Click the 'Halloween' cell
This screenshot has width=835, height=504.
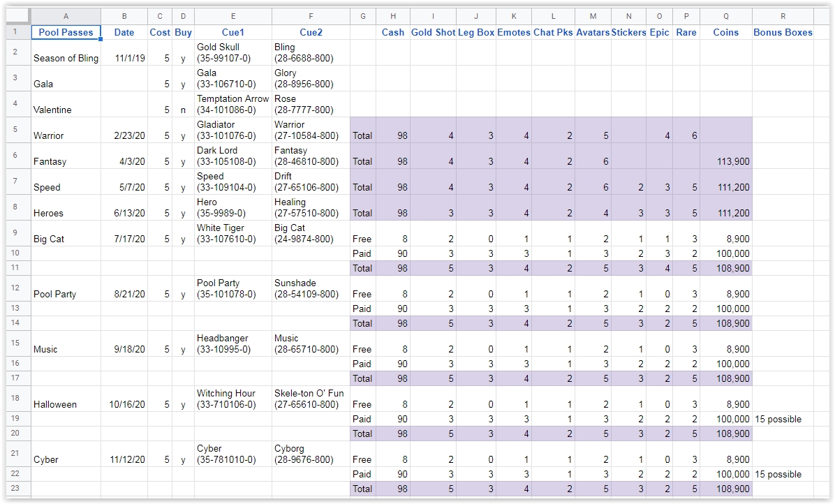[66, 399]
